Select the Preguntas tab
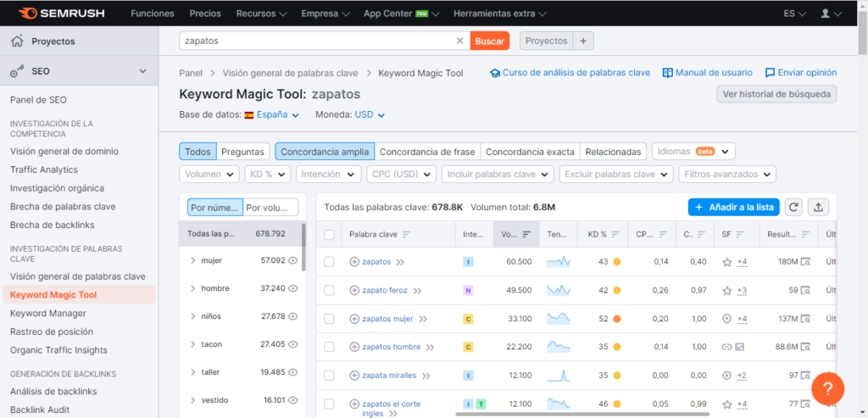Image resolution: width=868 pixels, height=418 pixels. tap(242, 151)
